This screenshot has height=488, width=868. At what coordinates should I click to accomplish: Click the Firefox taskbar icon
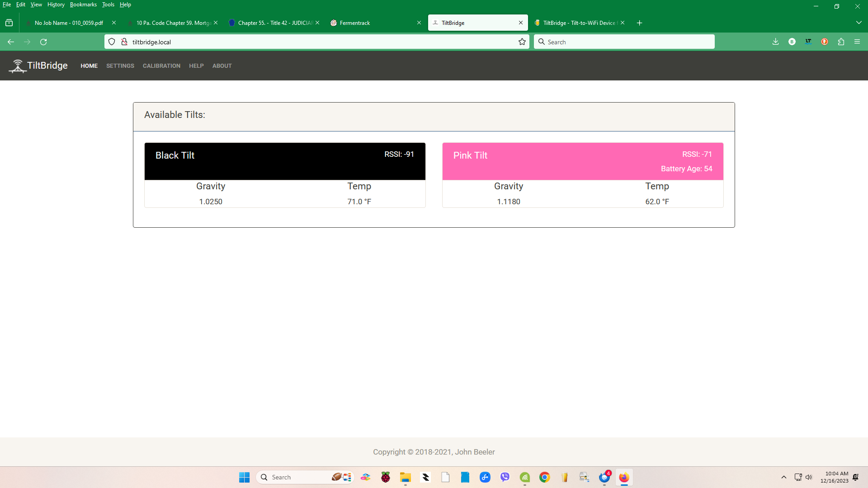pyautogui.click(x=624, y=477)
